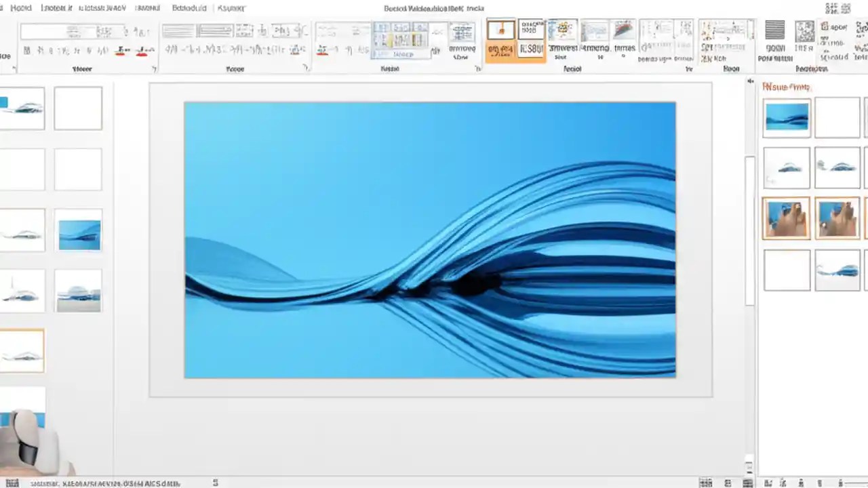Screen dimensions: 868x488
Task: Click the selected design thumbnail button in right panel
Action: click(x=787, y=218)
